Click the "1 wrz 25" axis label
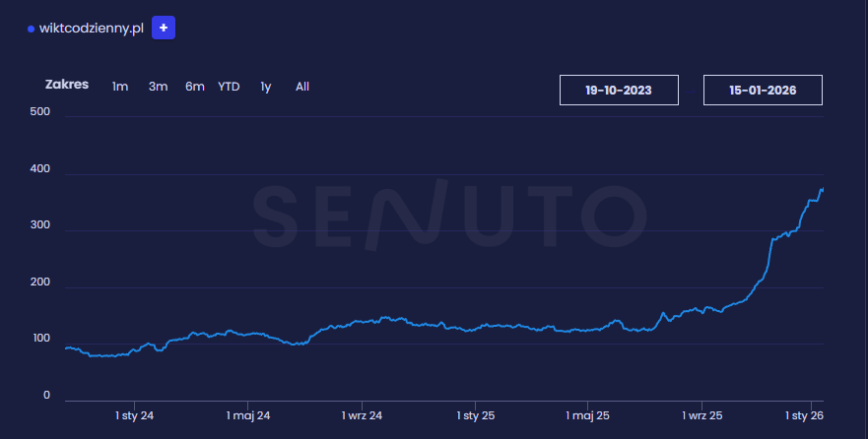 (x=701, y=416)
